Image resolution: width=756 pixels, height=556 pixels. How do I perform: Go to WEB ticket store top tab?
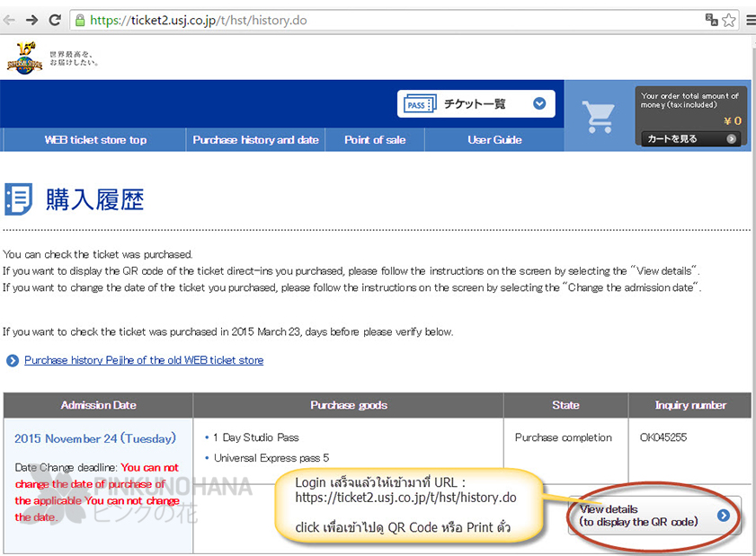click(95, 140)
